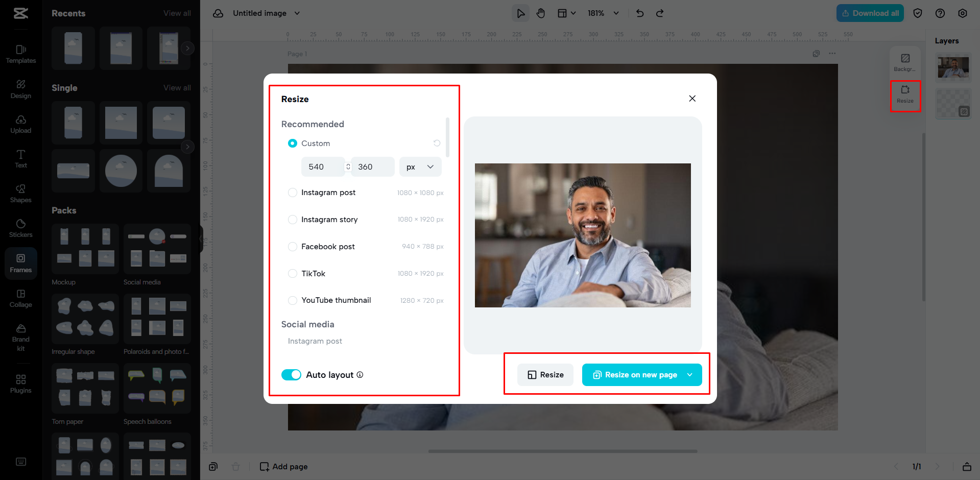Delete the current page via trash icon
This screenshot has height=480, width=980.
235,466
